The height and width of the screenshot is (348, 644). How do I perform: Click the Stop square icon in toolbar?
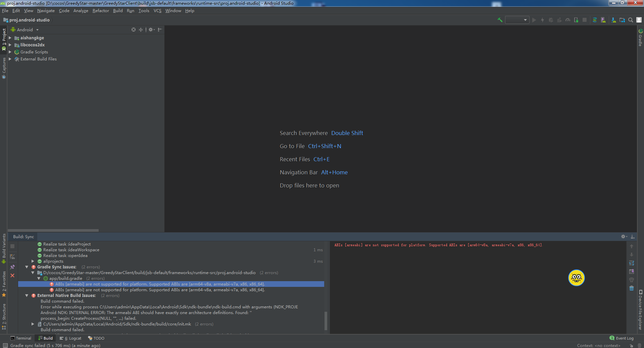(x=585, y=20)
